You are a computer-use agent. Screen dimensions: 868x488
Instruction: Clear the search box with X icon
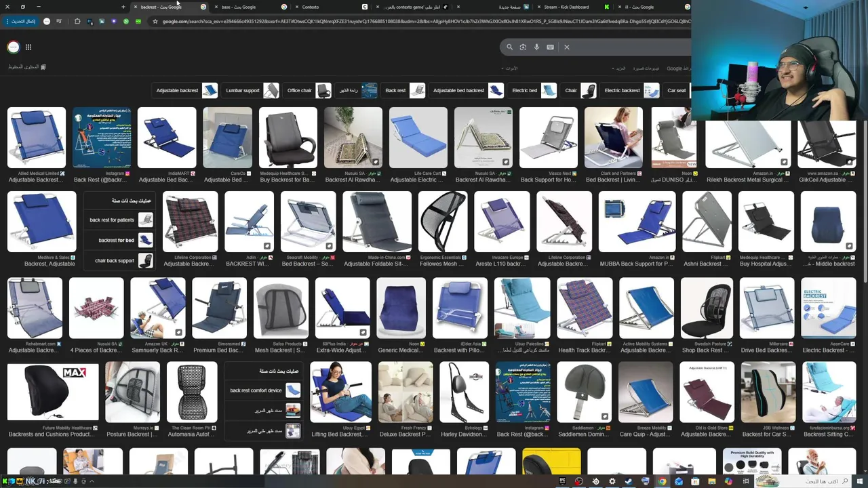[x=567, y=47]
